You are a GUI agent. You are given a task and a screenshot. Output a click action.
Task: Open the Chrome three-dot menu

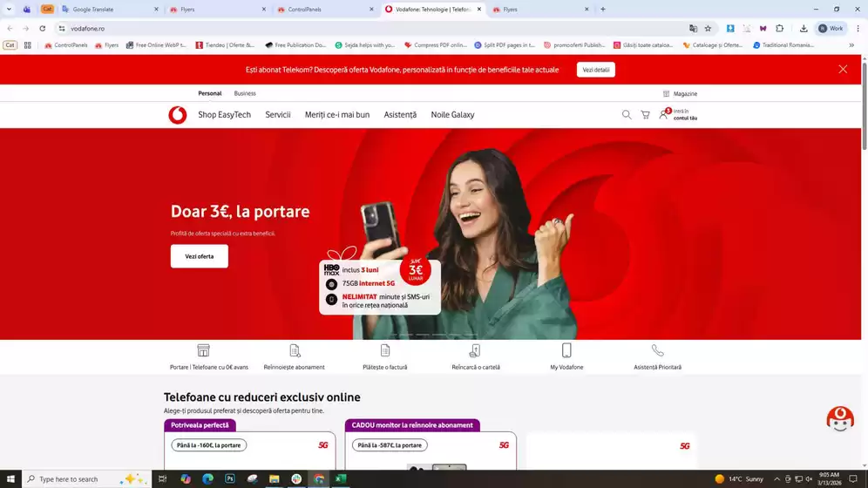click(858, 28)
